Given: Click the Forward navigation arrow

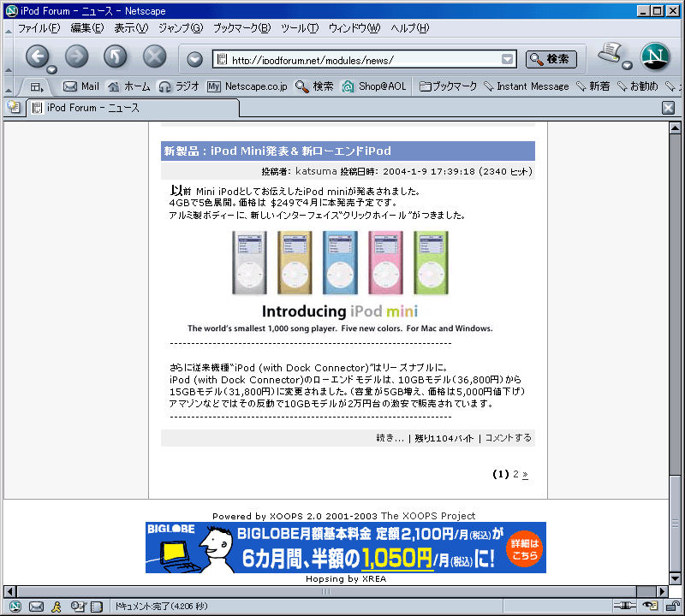Looking at the screenshot, I should [x=76, y=56].
